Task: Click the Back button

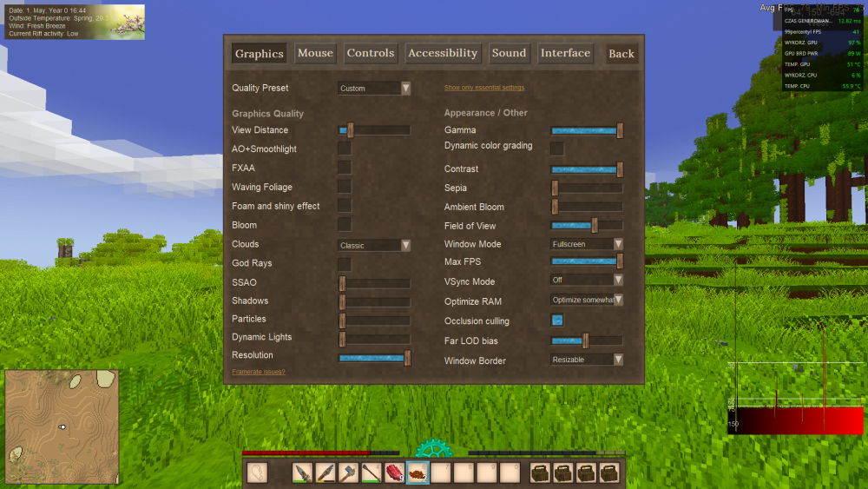Action: coord(621,54)
